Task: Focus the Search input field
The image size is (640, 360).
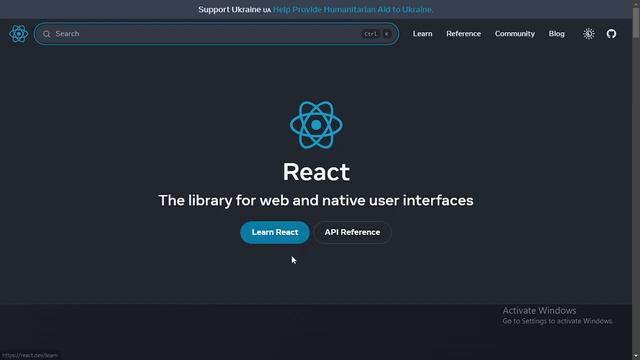Action: [x=216, y=34]
